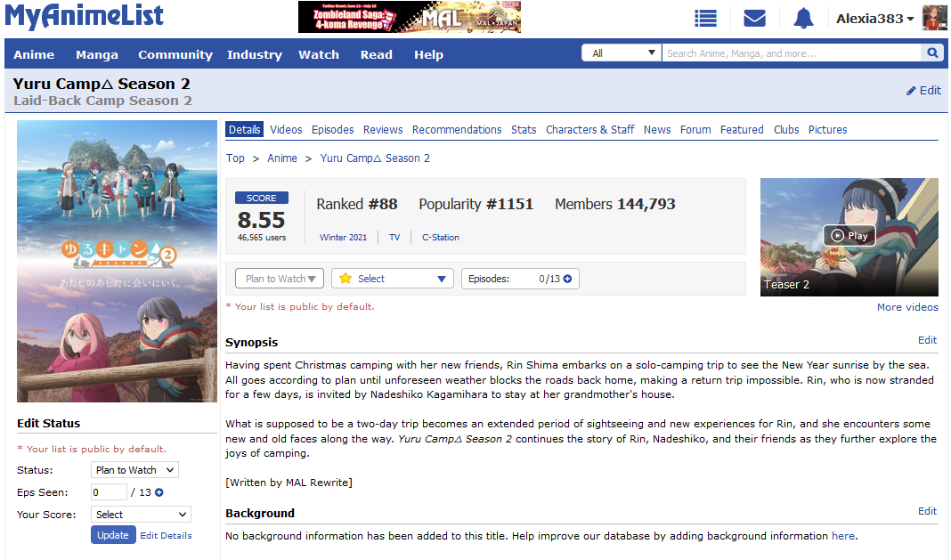Focus the Eps Seen input field
Image resolution: width=951 pixels, height=560 pixels.
pos(109,492)
